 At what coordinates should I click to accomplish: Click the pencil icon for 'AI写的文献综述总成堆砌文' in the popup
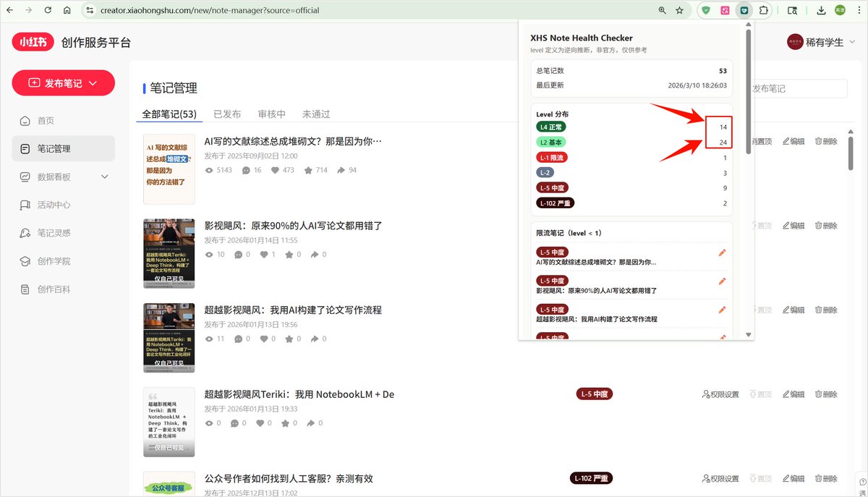[722, 252]
